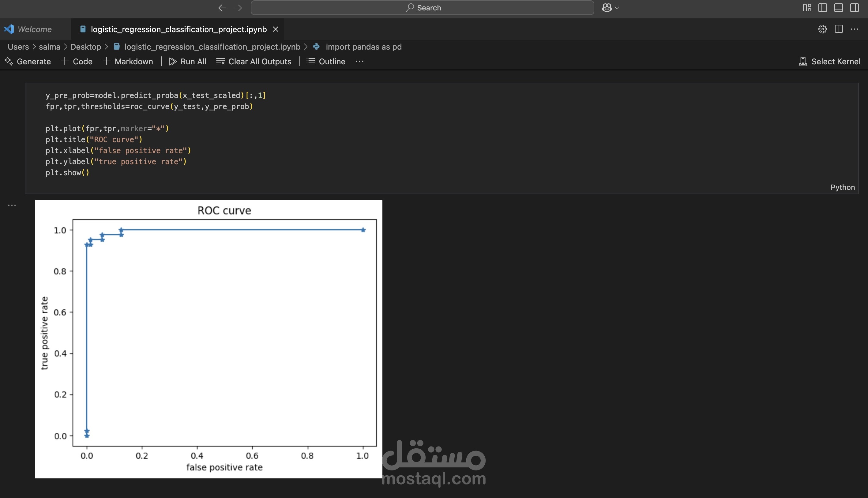868x498 pixels.
Task: Open the Customize Layout icon
Action: tap(807, 8)
